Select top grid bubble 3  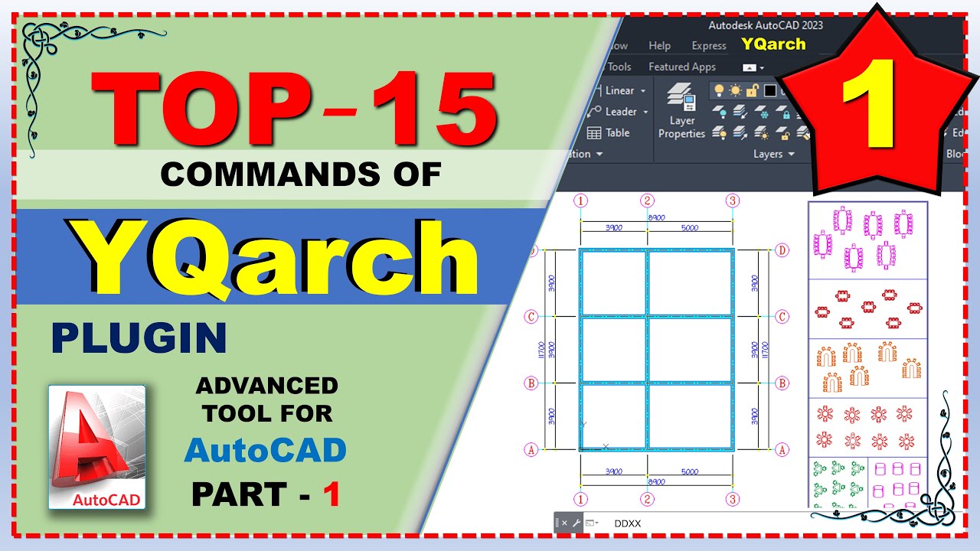coord(733,201)
